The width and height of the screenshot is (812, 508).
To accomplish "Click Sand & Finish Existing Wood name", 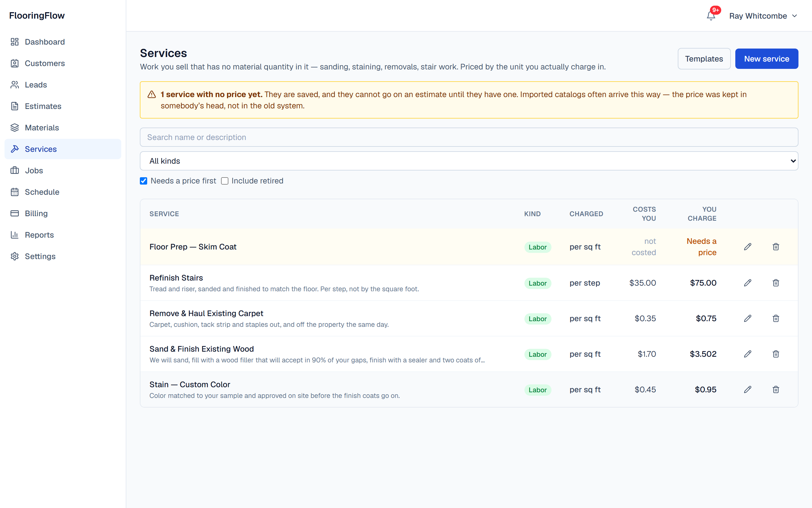I will tap(201, 349).
